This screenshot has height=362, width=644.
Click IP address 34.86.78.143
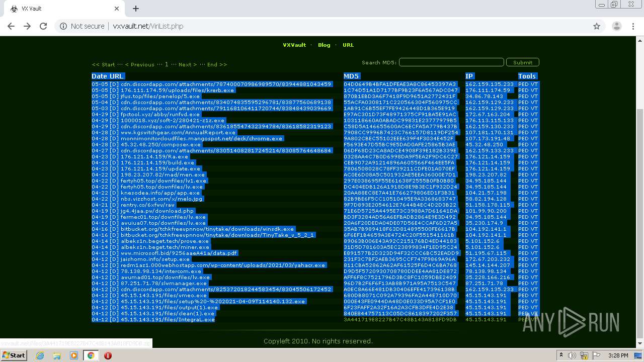(x=484, y=96)
